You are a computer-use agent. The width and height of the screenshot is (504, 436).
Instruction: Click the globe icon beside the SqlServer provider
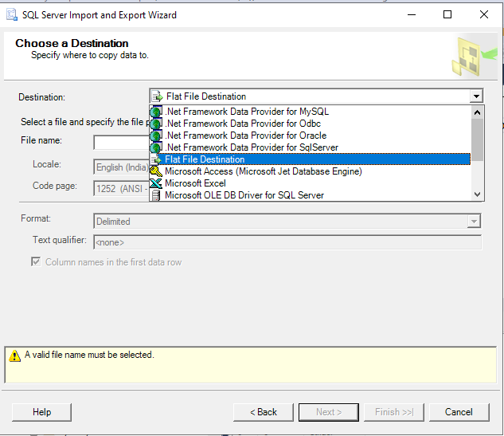[x=156, y=147]
